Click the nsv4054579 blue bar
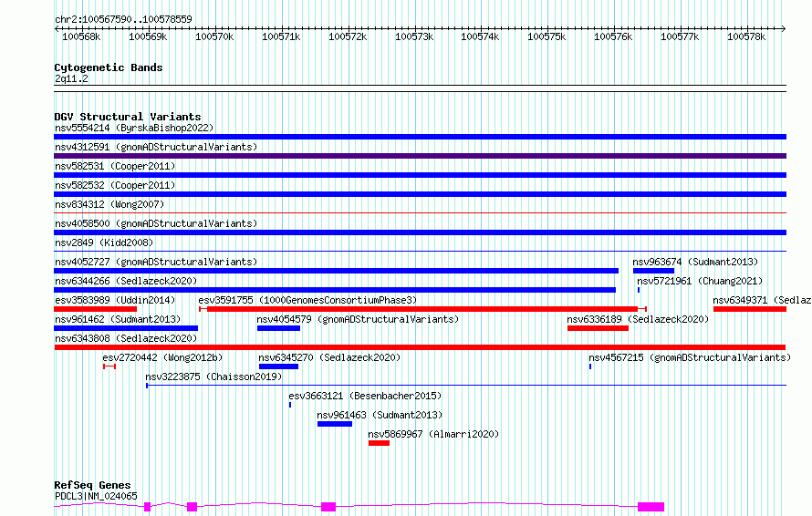Image resolution: width=812 pixels, height=516 pixels. [x=278, y=328]
